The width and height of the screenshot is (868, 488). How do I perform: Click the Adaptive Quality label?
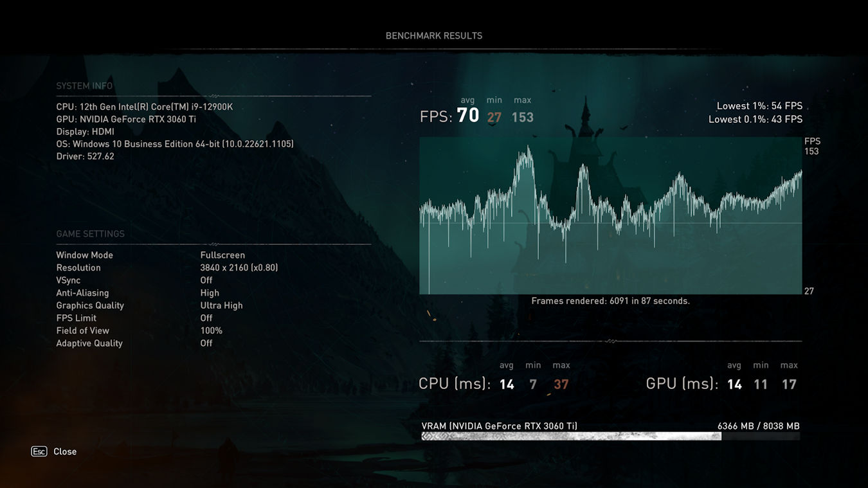tap(89, 343)
